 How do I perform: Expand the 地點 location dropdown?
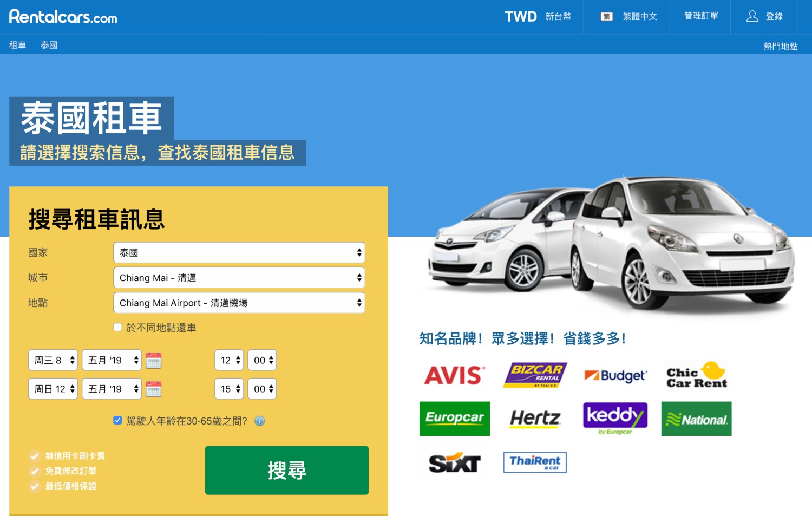coord(239,303)
